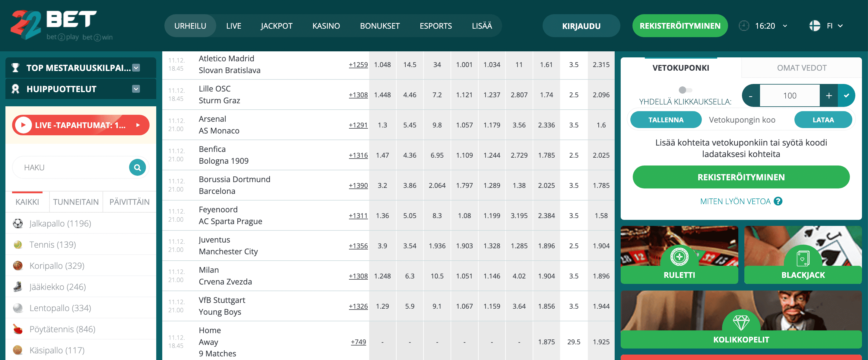Click the ice skate icon next to Jääkiekko

click(18, 287)
